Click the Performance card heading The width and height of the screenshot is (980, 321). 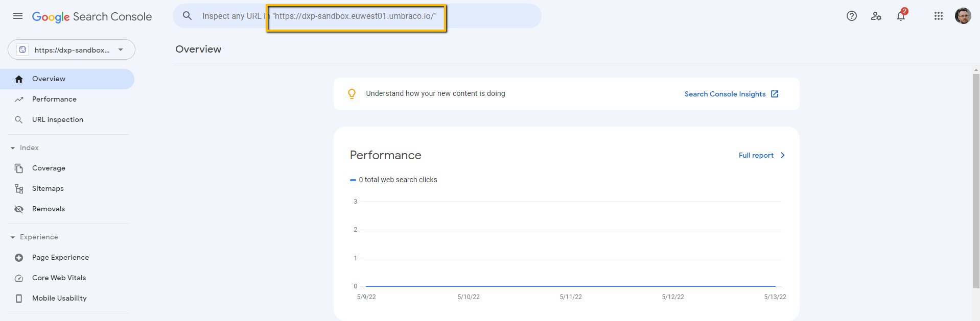[386, 155]
